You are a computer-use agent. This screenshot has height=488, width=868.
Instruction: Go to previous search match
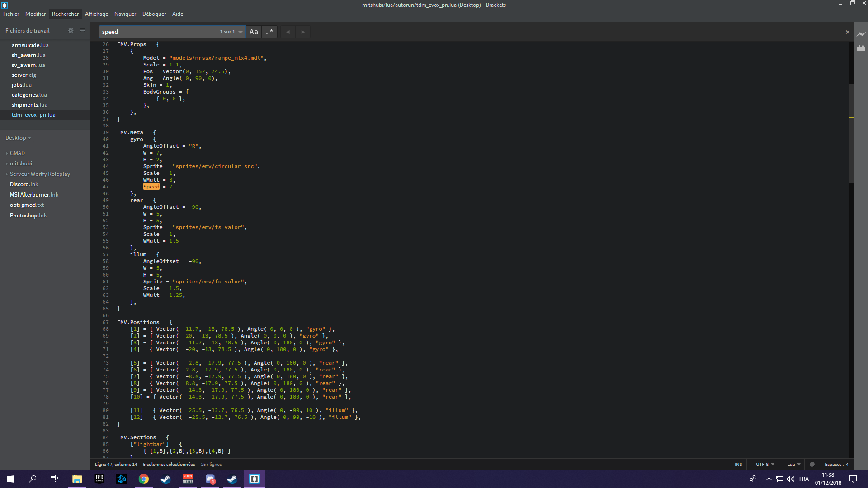pyautogui.click(x=288, y=32)
